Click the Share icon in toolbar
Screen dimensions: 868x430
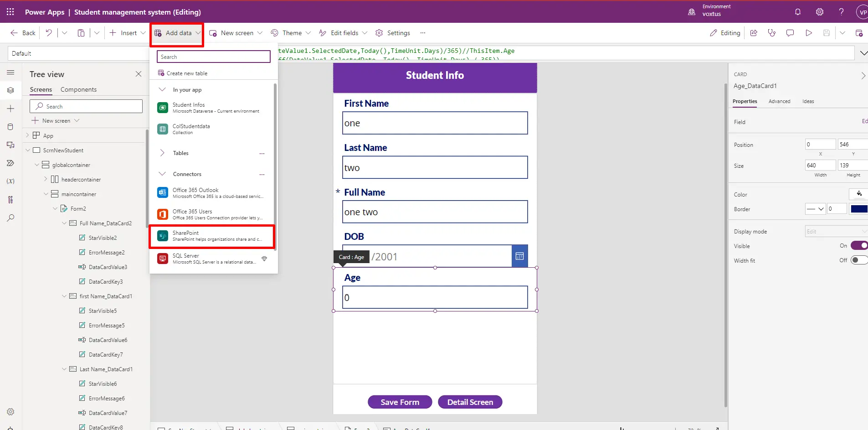point(754,33)
